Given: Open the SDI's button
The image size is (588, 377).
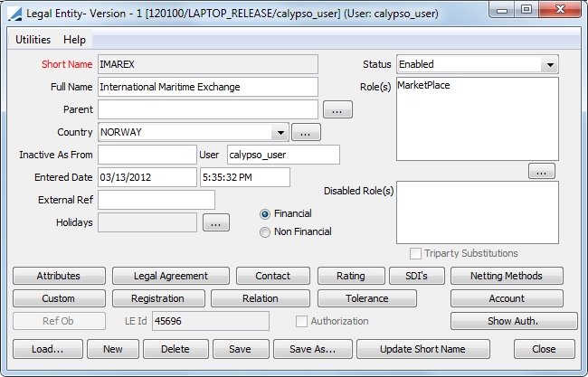Looking at the screenshot, I should 417,276.
